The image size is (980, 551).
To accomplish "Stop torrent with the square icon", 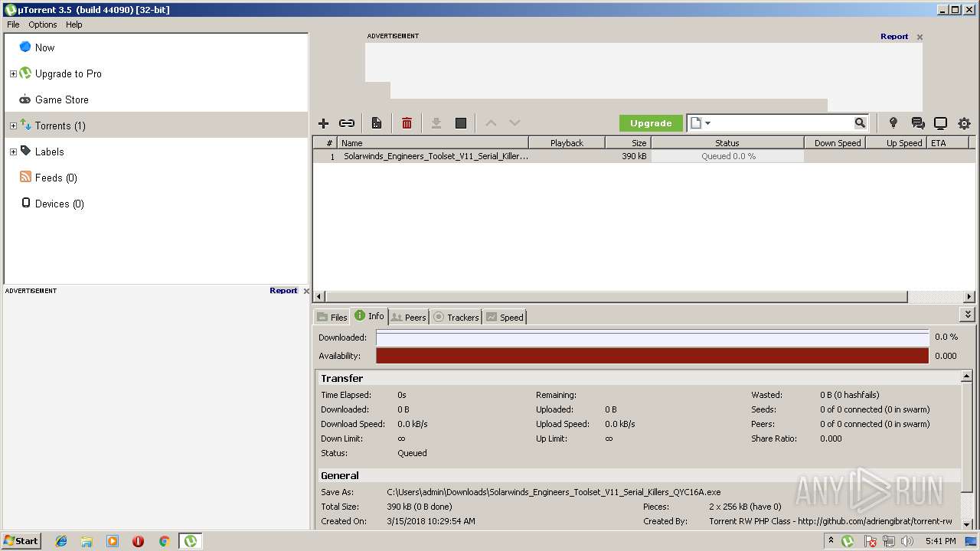I will coord(461,123).
